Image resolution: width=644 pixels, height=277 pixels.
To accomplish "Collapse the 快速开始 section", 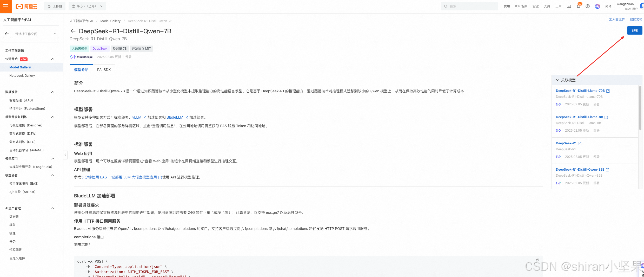I will (x=53, y=59).
